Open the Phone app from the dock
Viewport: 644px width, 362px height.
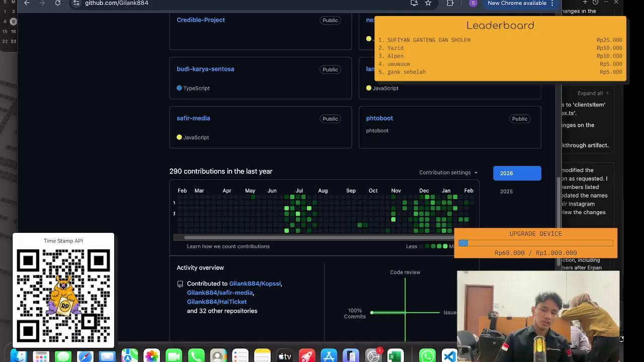[x=196, y=356]
